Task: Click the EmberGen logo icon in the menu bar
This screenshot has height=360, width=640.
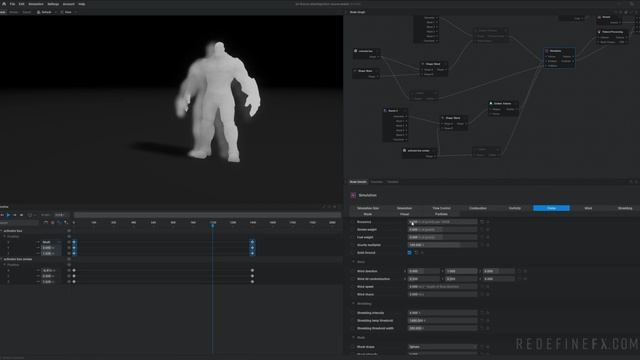Action: click(4, 4)
